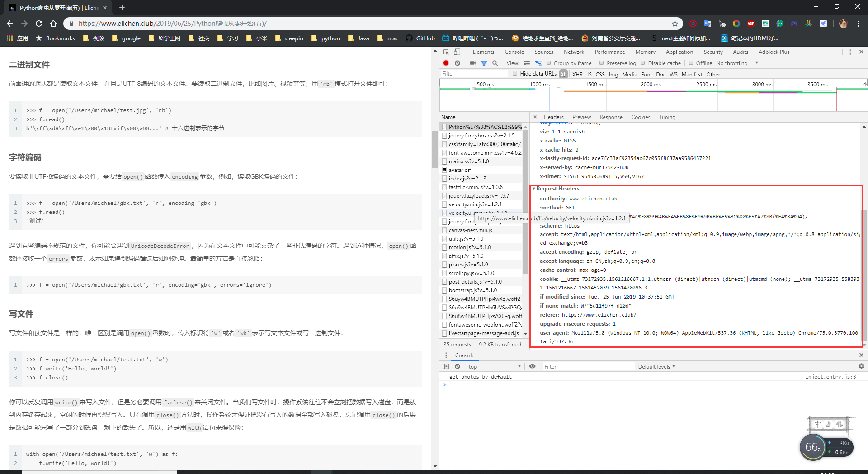Screen dimensions: 868x474
Task: Clear the network log
Action: coord(458,63)
